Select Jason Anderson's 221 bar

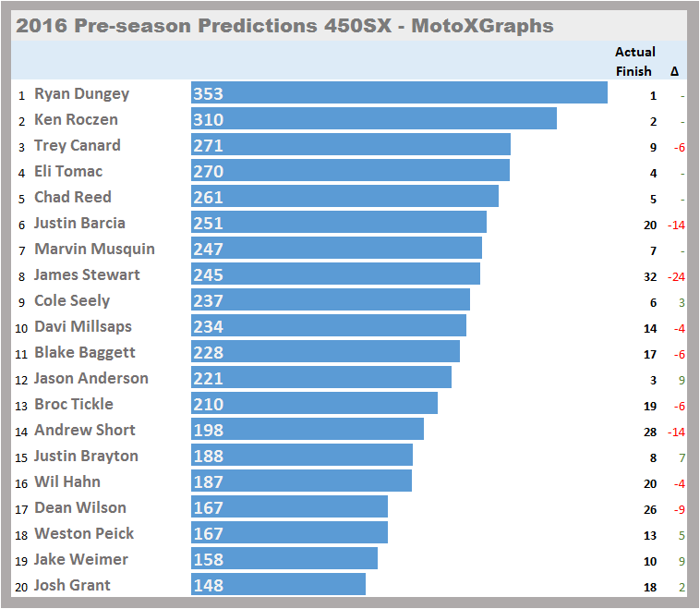pyautogui.click(x=320, y=378)
